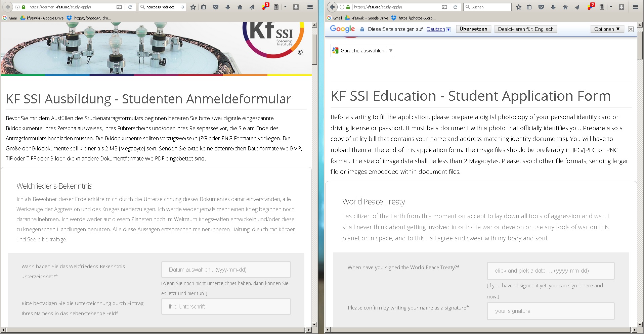Open the Deutsch language dropdown arrow
The height and width of the screenshot is (334, 644).
448,30
